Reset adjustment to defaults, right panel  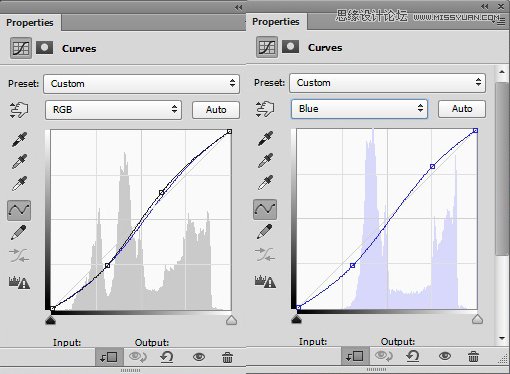point(413,356)
